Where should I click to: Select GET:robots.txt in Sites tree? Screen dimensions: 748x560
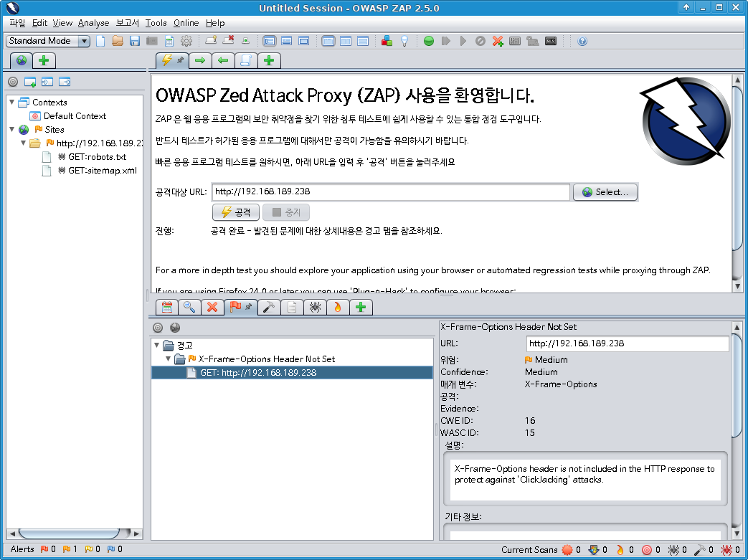[x=97, y=157]
